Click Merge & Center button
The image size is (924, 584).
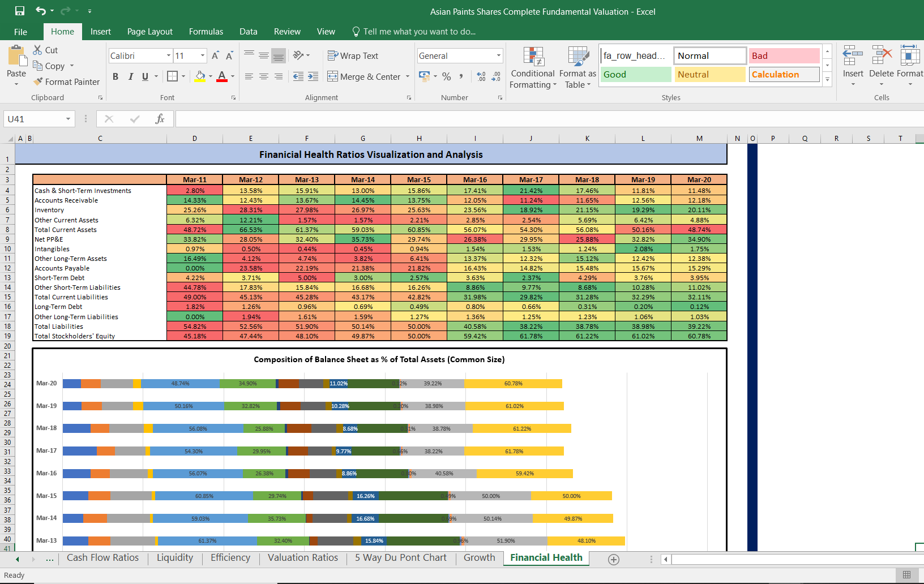coord(364,76)
